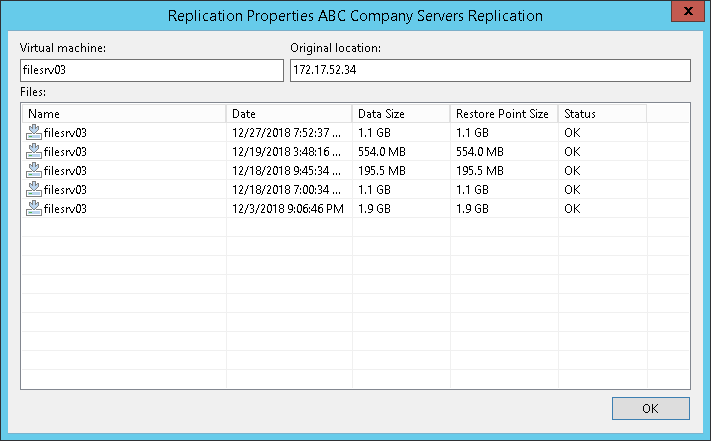Close the Replication Properties dialog
This screenshot has width=711, height=441.
(688, 11)
